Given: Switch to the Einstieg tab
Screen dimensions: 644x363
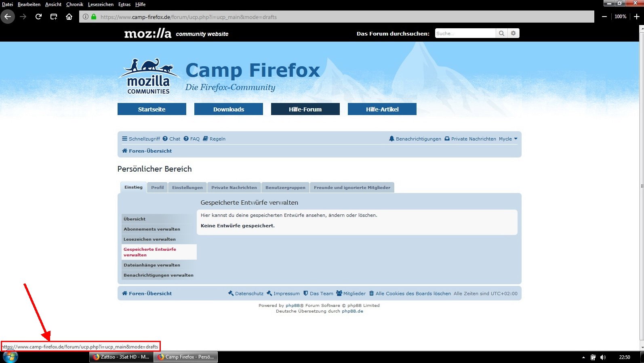Looking at the screenshot, I should click(x=133, y=187).
